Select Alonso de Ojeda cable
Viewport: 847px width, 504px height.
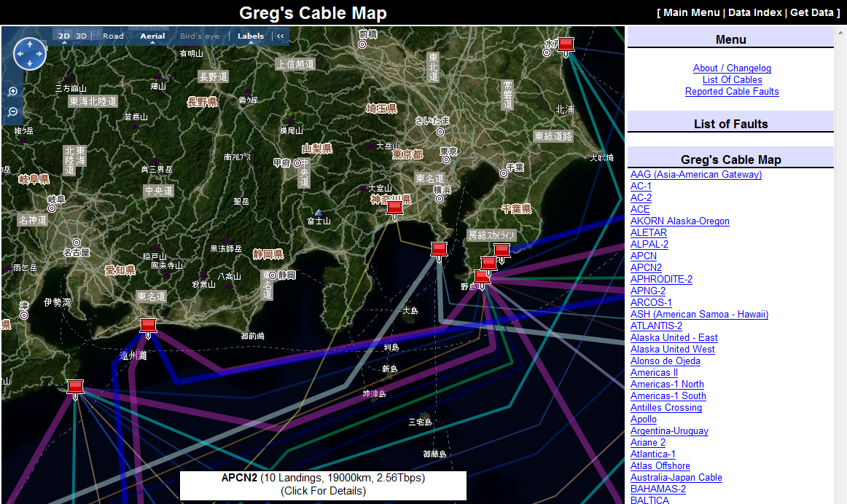(x=665, y=361)
